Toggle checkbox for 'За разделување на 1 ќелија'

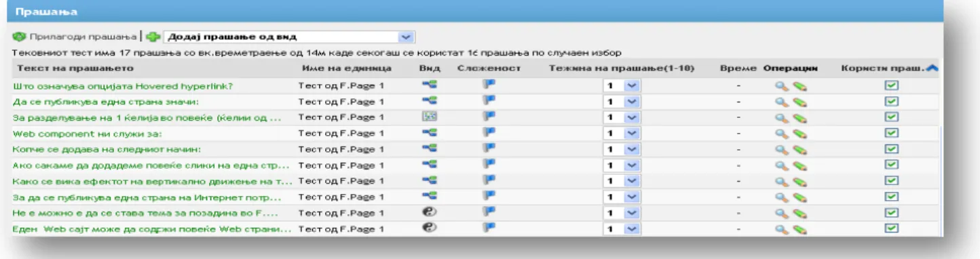(891, 117)
